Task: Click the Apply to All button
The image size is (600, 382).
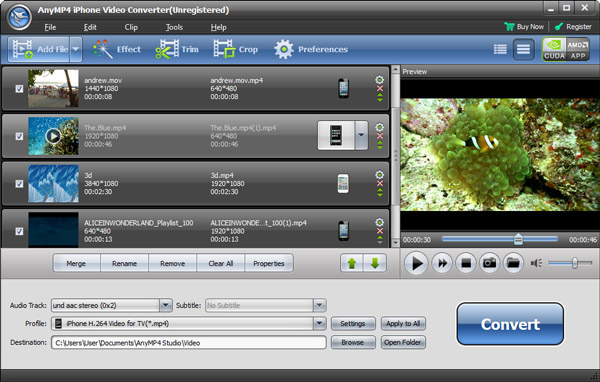Action: click(x=403, y=323)
